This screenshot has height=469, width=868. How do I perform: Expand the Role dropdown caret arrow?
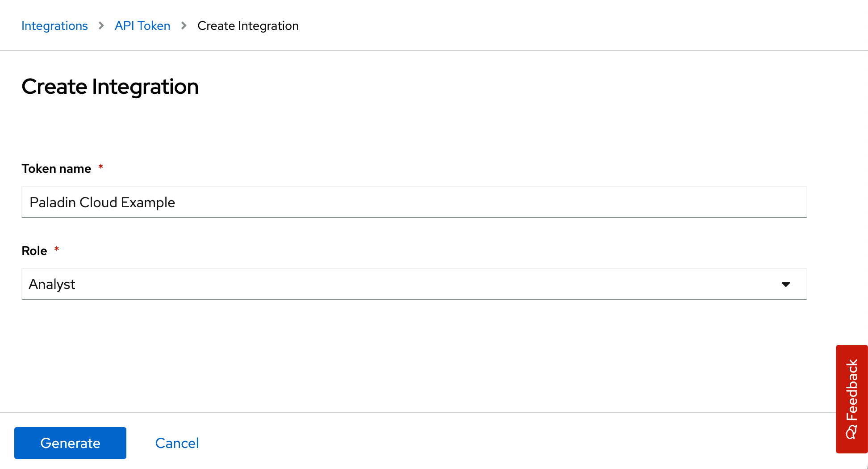click(786, 285)
